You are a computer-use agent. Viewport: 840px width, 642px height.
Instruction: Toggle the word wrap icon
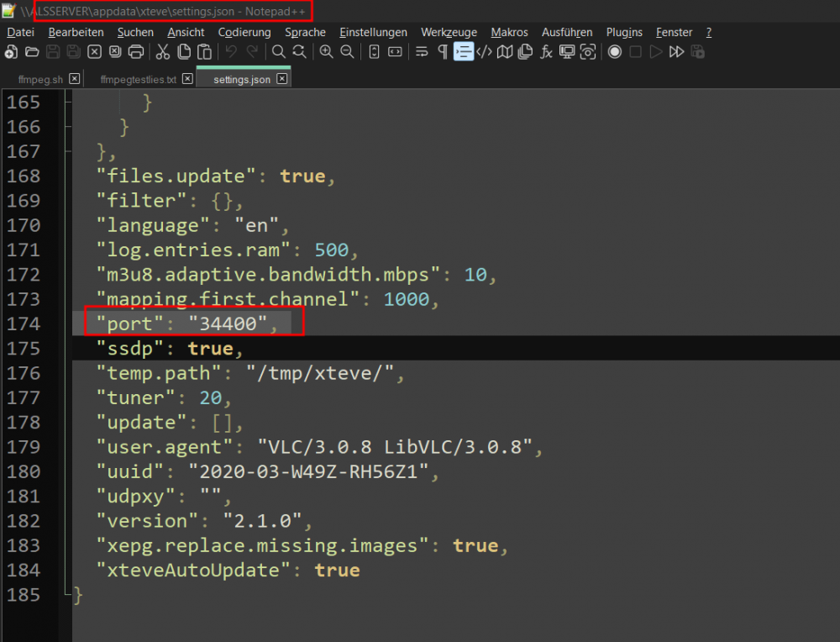(x=422, y=52)
